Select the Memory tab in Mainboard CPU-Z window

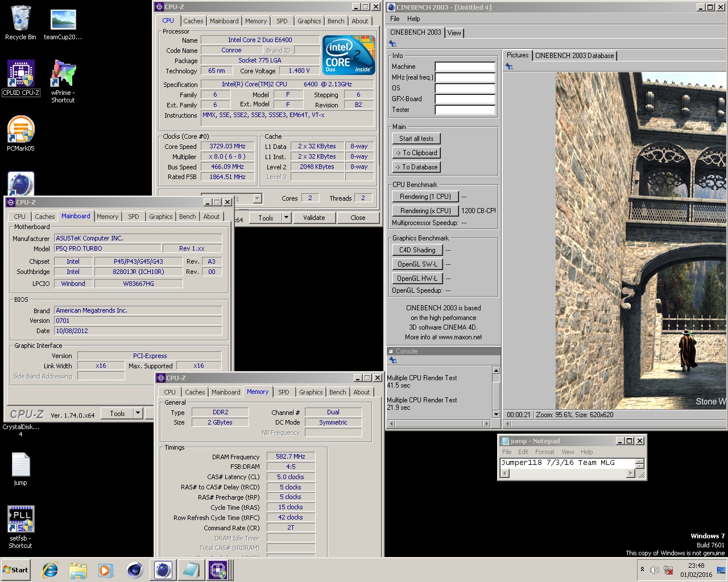click(x=107, y=217)
